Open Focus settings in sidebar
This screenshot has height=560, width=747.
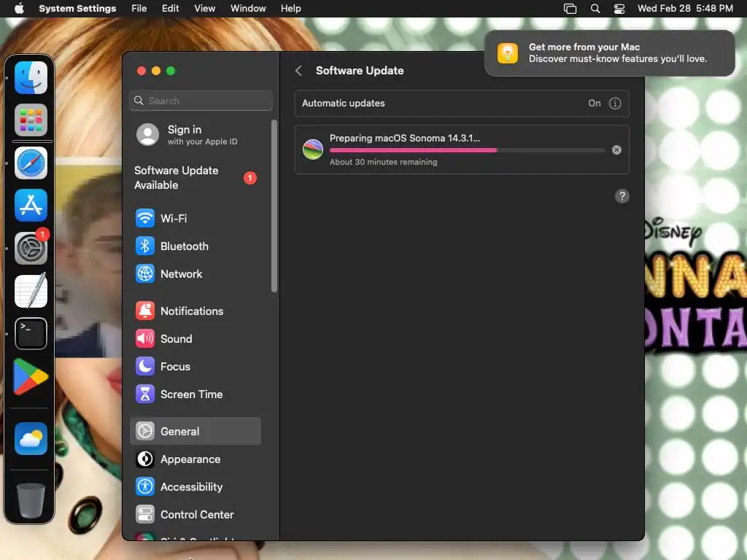(x=196, y=367)
